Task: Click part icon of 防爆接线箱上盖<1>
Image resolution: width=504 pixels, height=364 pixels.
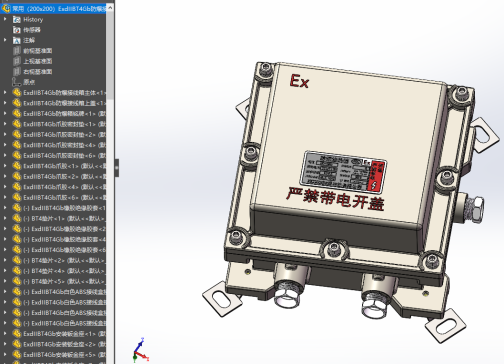Action: click(x=17, y=103)
